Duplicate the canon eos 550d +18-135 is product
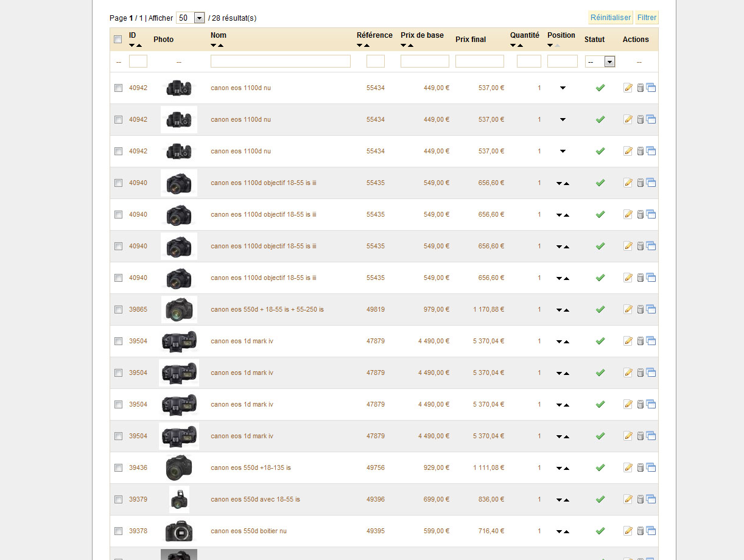This screenshot has height=560, width=744. pyautogui.click(x=651, y=467)
